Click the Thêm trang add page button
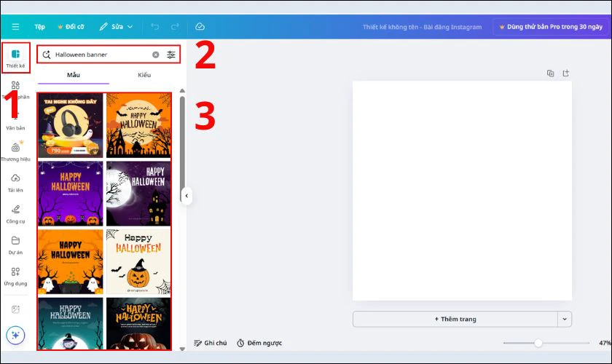612x364 pixels. [455, 319]
